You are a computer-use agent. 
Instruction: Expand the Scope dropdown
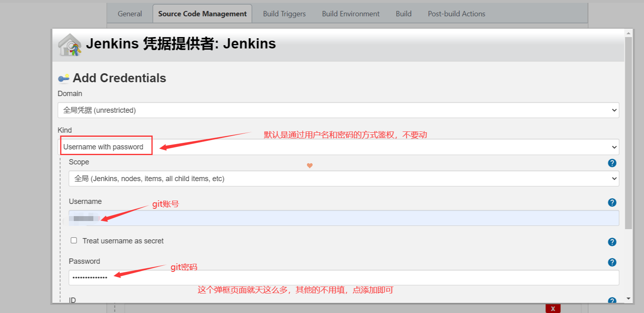344,179
